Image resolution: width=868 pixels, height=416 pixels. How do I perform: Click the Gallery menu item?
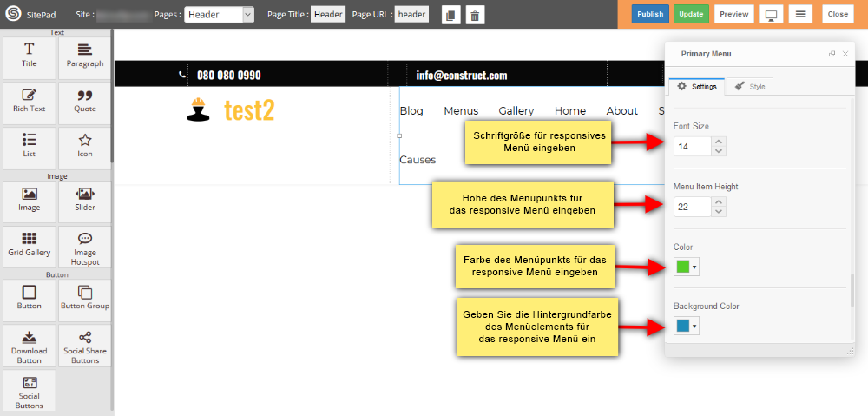[516, 111]
